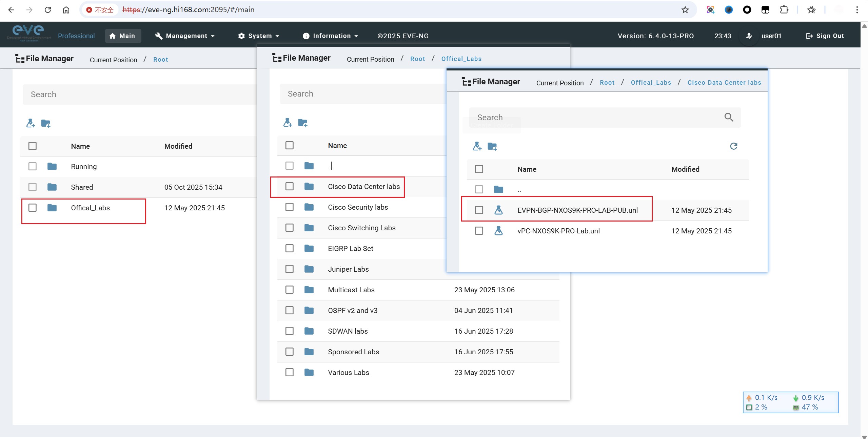868x439 pixels.
Task: Open the browser extensions puzzle icon
Action: 784,10
